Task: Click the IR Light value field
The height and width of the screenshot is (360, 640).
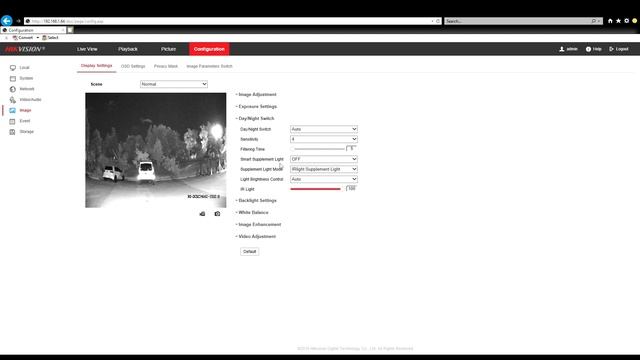Action: coord(351,189)
